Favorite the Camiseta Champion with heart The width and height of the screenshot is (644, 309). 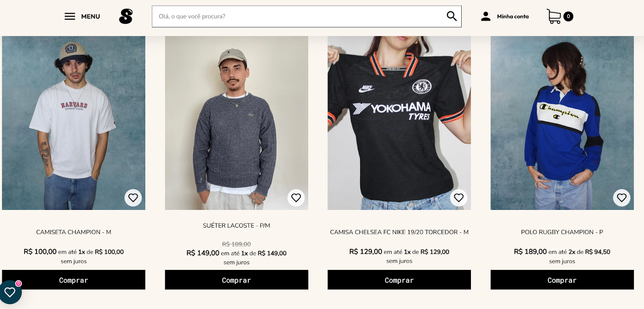133,198
